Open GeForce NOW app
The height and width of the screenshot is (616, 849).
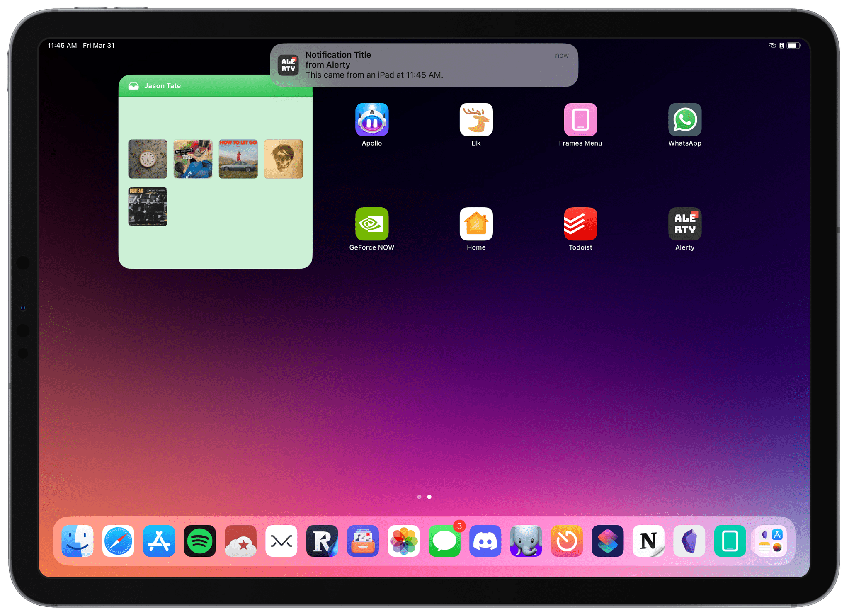[371, 224]
